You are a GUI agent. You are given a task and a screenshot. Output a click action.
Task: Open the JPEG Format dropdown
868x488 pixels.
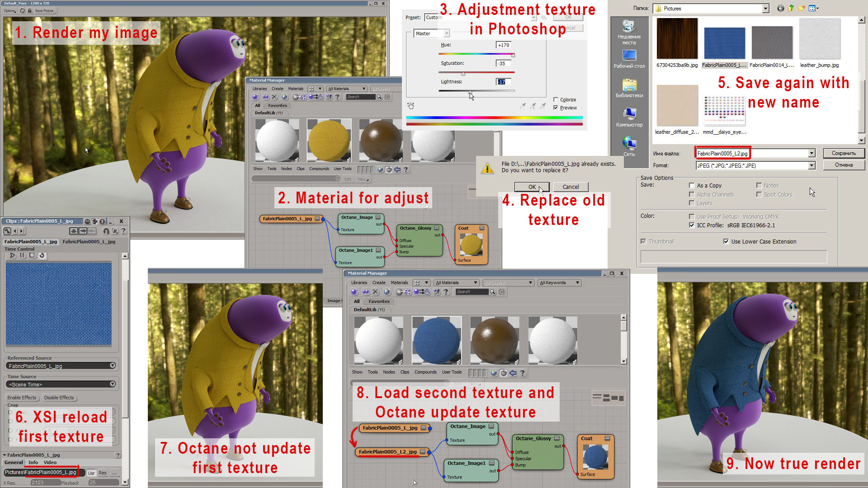point(811,165)
